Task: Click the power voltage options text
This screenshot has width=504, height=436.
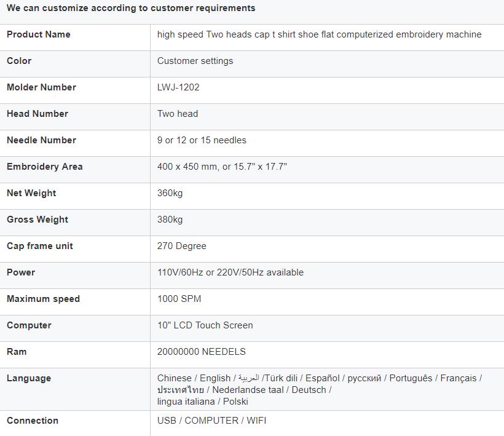Action: [x=230, y=272]
